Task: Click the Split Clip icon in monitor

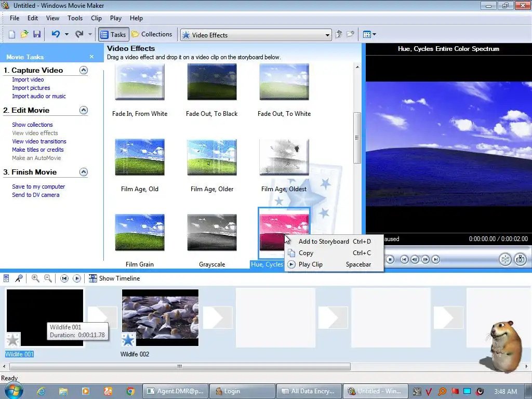Action: click(505, 260)
